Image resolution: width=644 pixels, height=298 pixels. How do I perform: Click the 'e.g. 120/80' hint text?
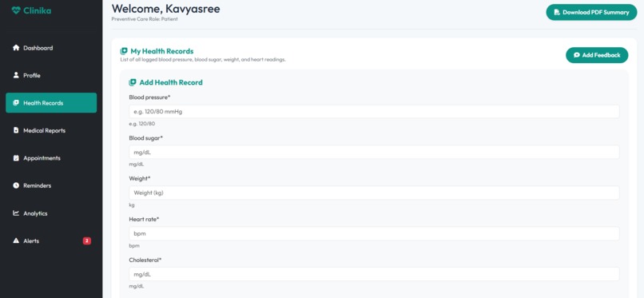point(141,124)
